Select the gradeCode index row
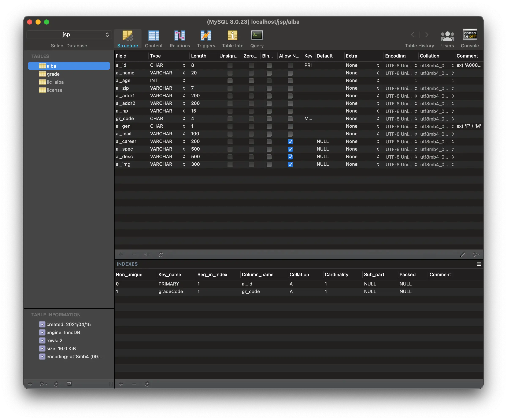 tap(170, 291)
